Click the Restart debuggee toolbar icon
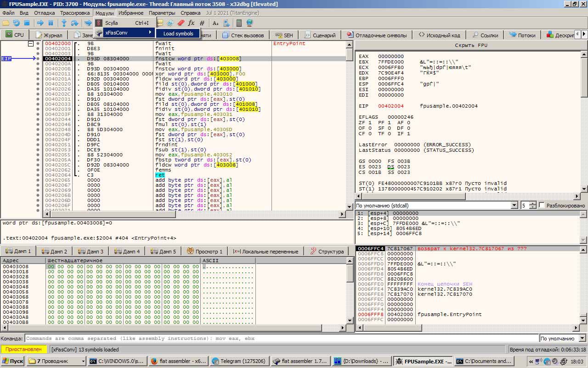Viewport: 588px width, 368px height. tap(16, 23)
